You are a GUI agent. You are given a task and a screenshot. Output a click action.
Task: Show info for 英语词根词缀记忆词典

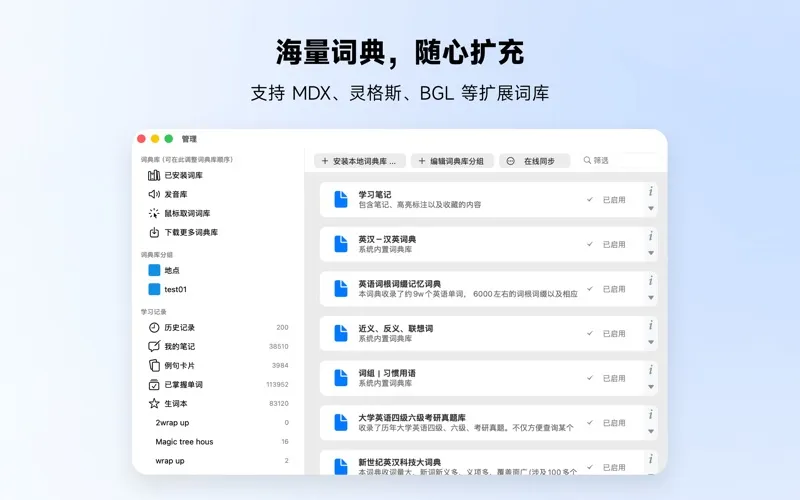tap(651, 281)
